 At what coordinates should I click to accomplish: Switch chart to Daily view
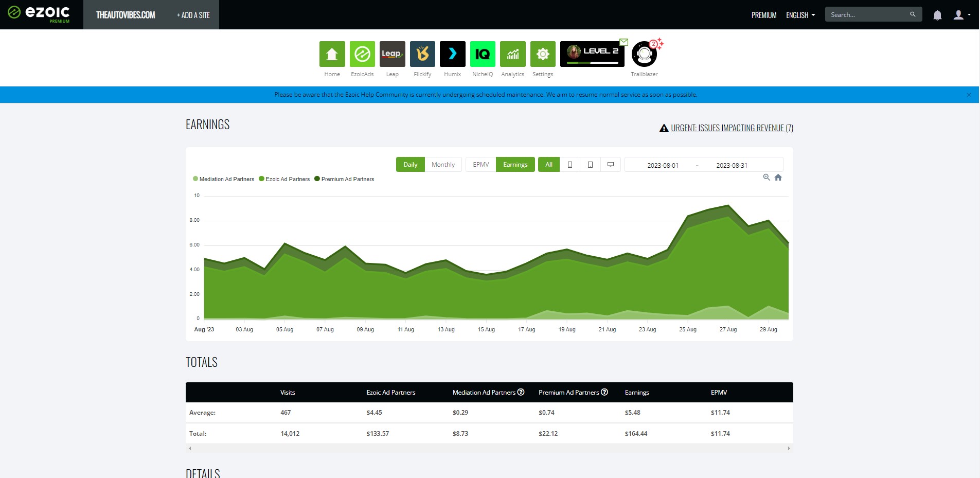pos(411,165)
